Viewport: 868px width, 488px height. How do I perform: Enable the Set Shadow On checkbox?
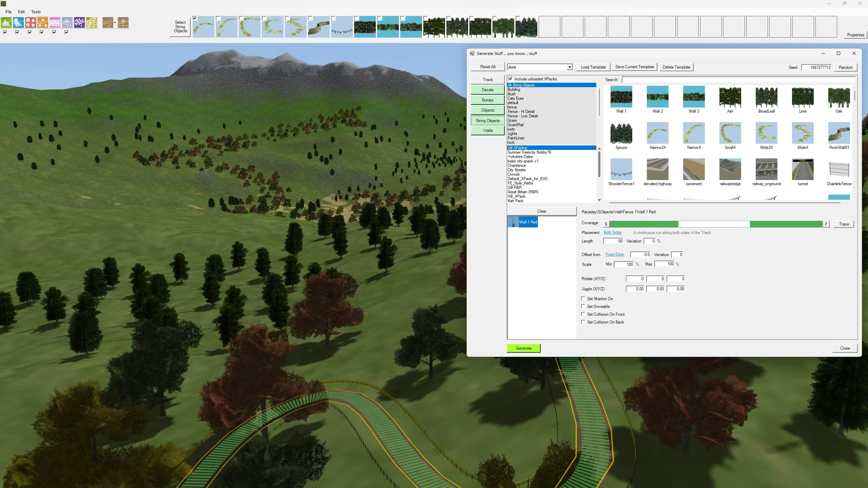point(583,298)
